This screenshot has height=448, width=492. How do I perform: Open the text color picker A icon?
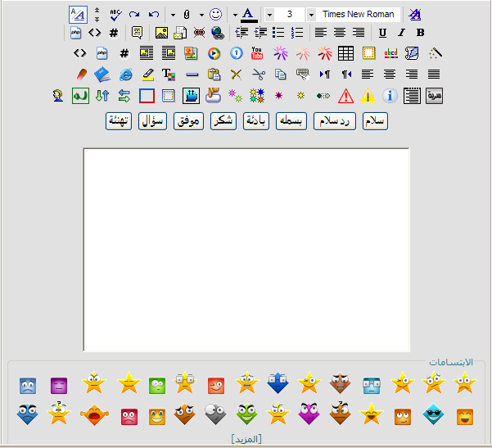point(248,14)
